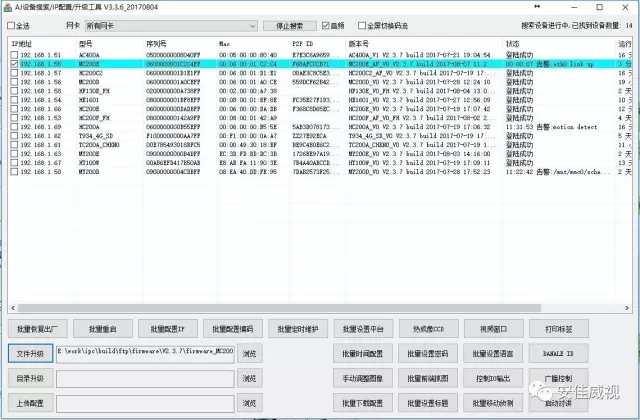Click the DANALE ID button
Screen dimensions: 640x420
(x=558, y=354)
